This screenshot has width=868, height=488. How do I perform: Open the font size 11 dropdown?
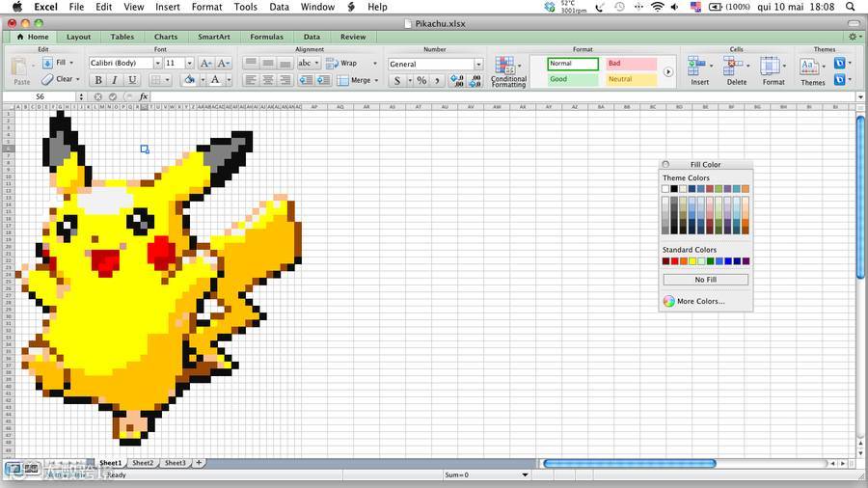[190, 63]
